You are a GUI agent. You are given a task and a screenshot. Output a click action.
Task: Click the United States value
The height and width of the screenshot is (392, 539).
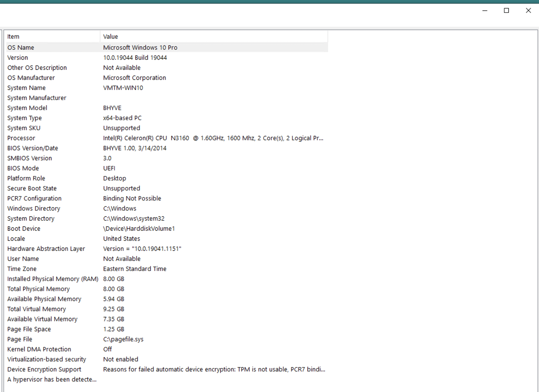(122, 239)
